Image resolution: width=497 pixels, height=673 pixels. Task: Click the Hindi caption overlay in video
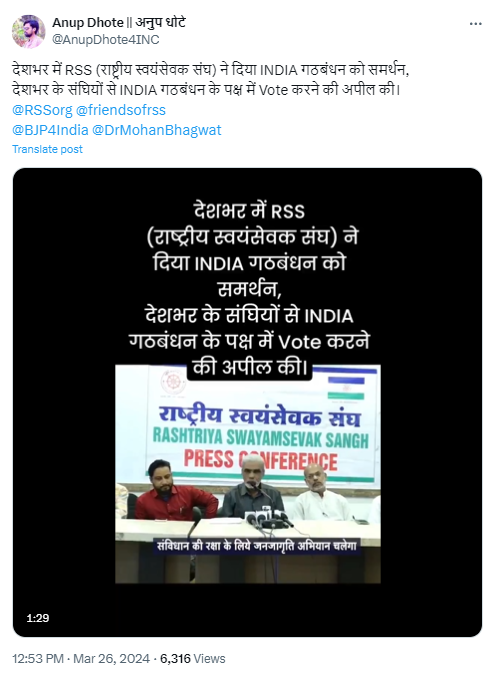point(249,289)
